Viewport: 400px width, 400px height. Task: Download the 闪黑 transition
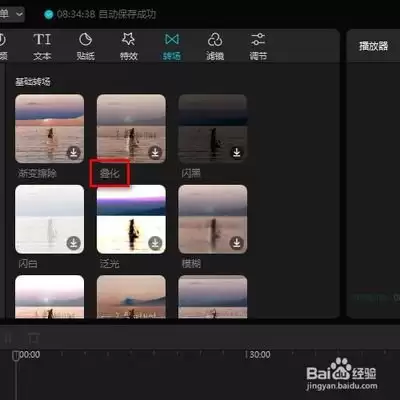(237, 153)
